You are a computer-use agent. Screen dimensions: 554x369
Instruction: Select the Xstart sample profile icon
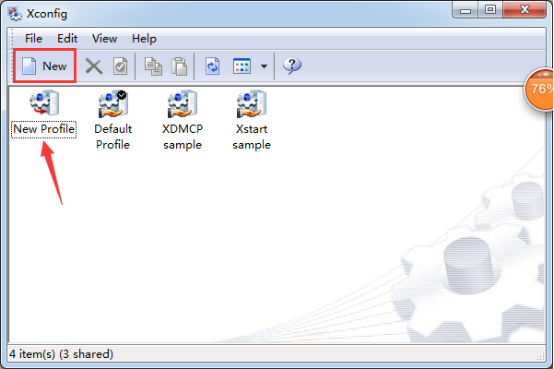tap(252, 104)
